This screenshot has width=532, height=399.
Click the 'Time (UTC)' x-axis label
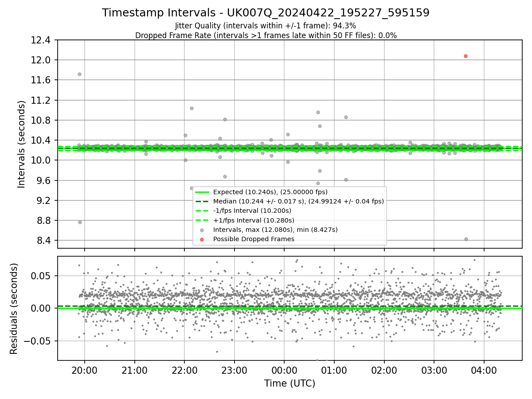pyautogui.click(x=289, y=383)
